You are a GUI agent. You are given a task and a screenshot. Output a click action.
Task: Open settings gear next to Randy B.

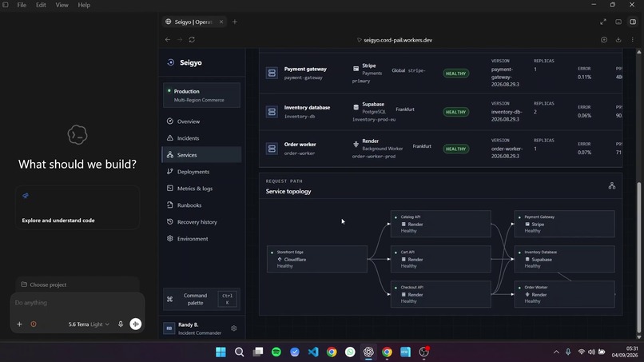tap(233, 328)
